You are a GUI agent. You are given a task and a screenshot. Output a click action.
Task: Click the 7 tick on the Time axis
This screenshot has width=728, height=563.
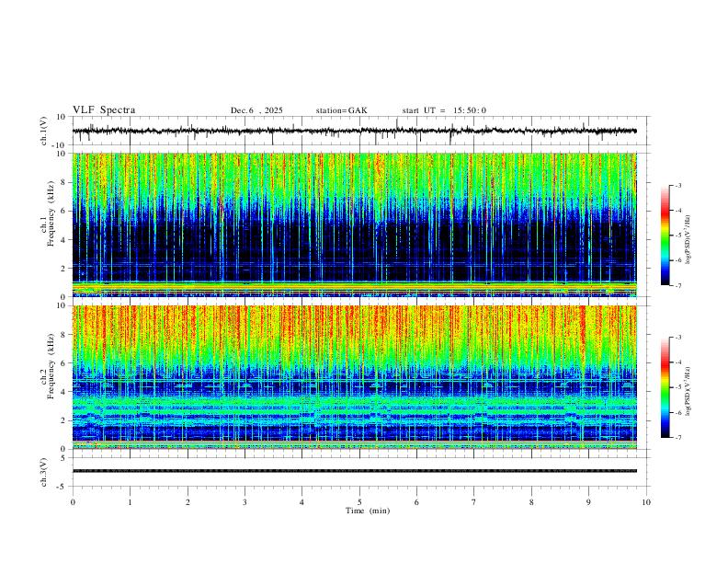point(474,502)
